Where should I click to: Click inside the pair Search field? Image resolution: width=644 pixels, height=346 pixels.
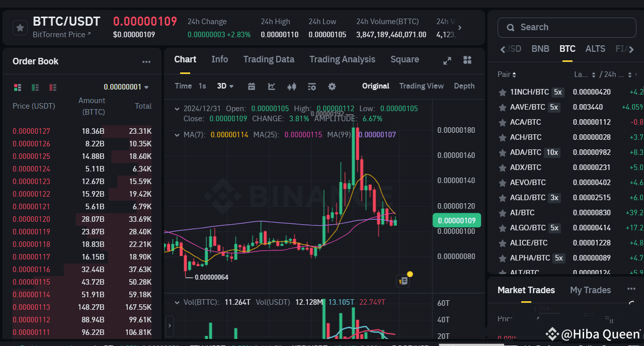[x=567, y=28]
